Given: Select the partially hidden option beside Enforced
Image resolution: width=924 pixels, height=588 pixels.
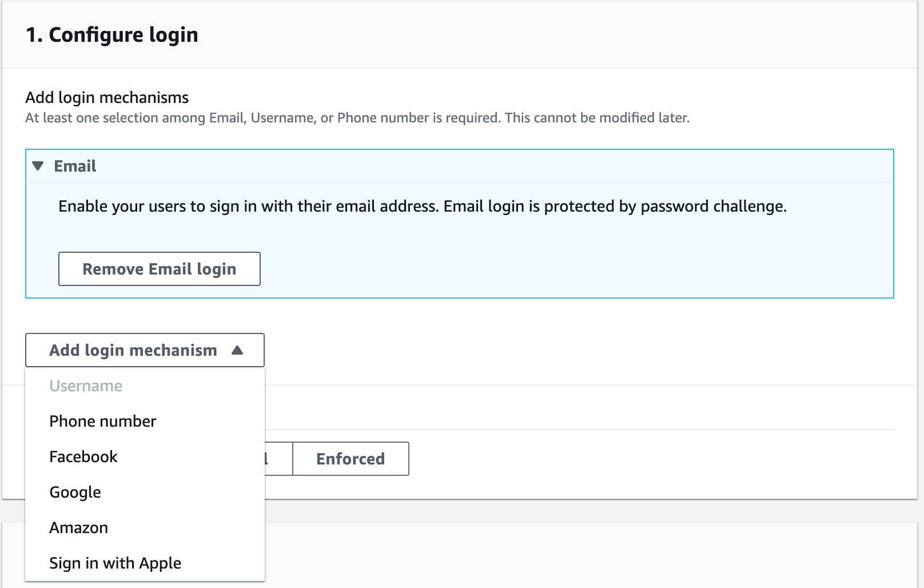Looking at the screenshot, I should point(278,459).
